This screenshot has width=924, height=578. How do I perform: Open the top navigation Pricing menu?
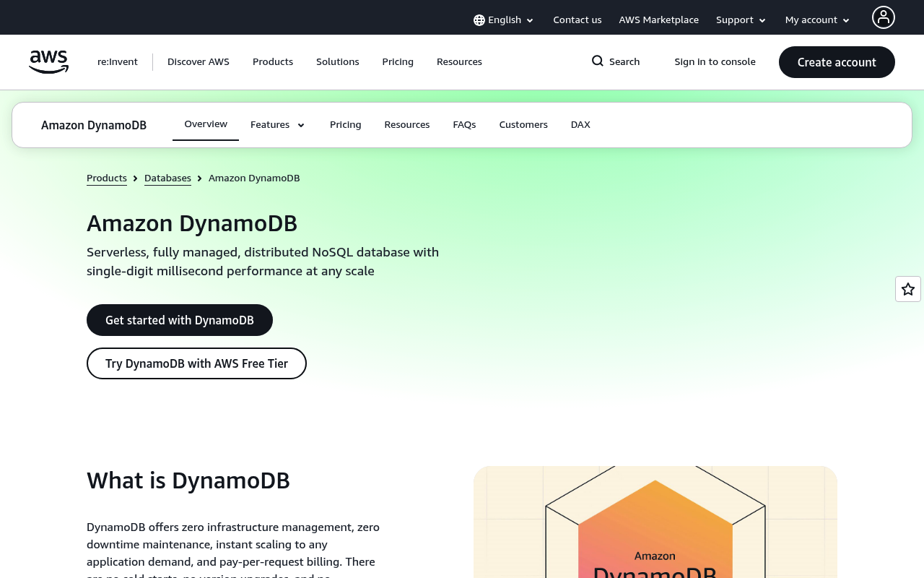click(x=398, y=62)
